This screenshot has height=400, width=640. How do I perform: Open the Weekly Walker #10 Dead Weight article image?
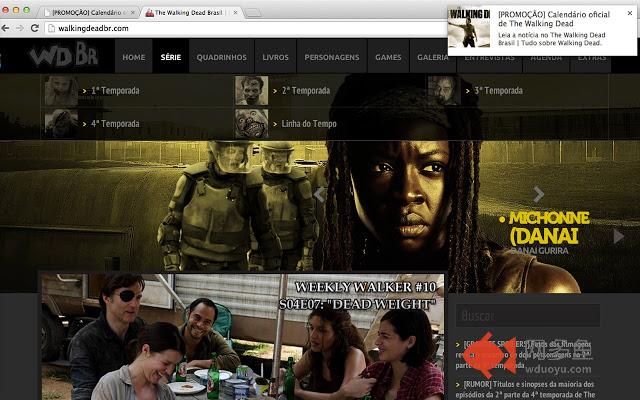pyautogui.click(x=242, y=337)
